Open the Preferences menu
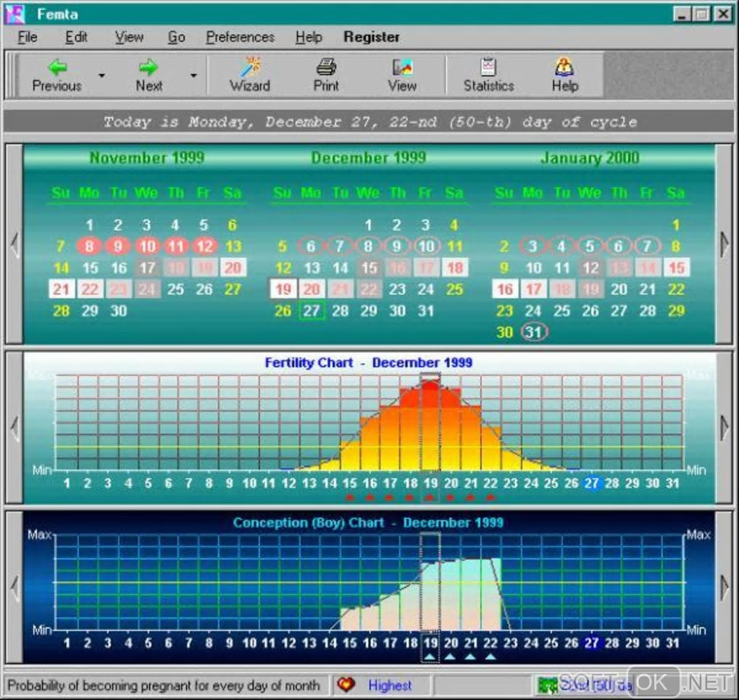739x700 pixels. pyautogui.click(x=240, y=37)
